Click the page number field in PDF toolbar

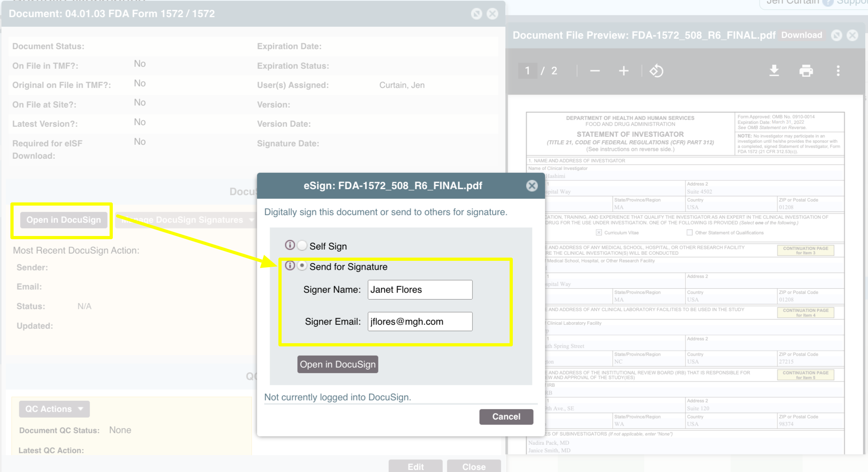(x=528, y=71)
